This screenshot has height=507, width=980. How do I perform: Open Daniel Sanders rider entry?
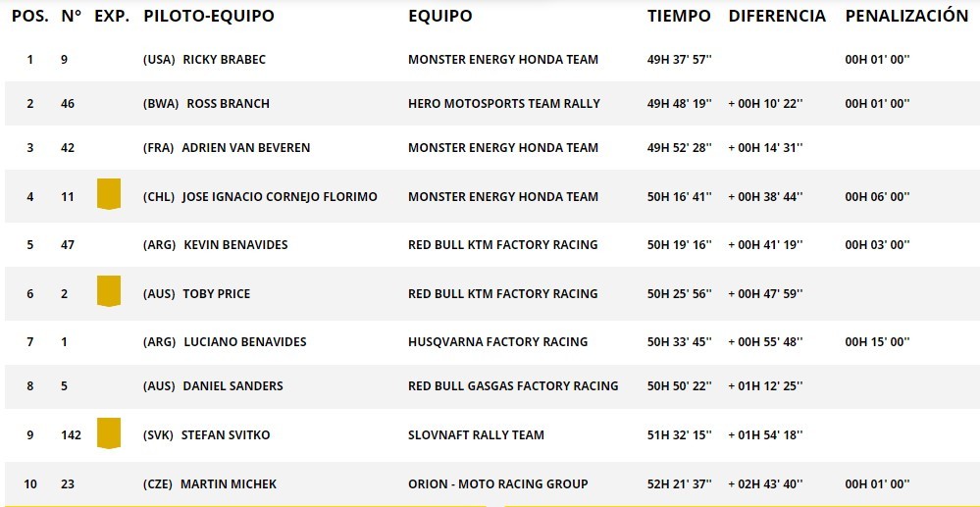[232, 386]
